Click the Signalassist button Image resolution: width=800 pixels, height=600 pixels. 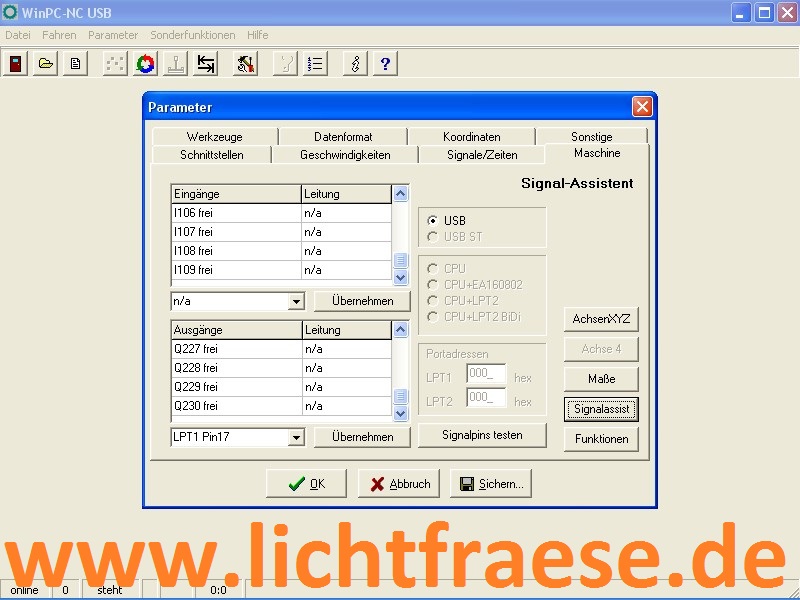coord(601,409)
